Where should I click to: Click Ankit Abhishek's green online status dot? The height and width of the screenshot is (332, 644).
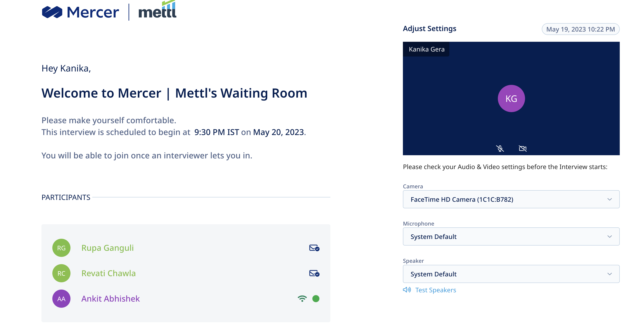[x=316, y=298]
